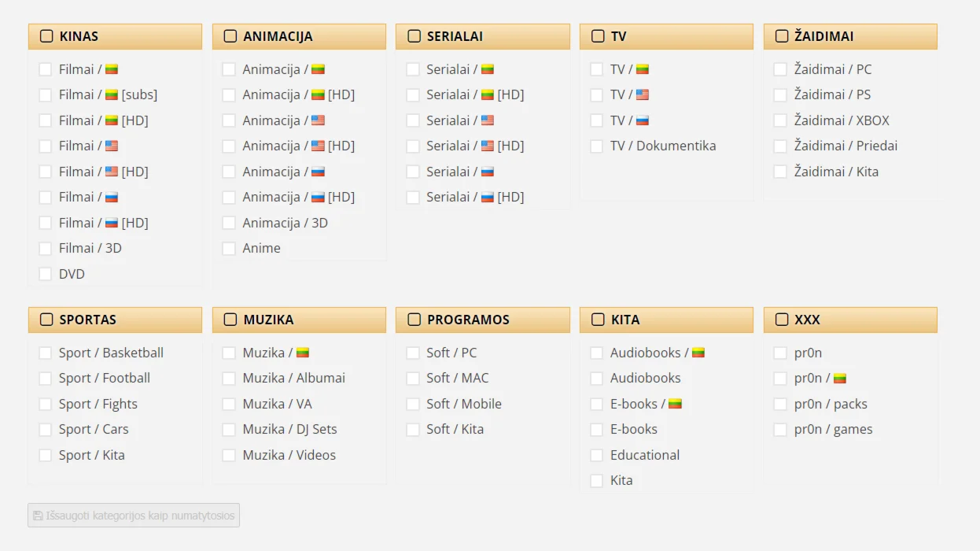
Task: Click the Lithuanian flag next to Audiobooks
Action: tap(698, 353)
